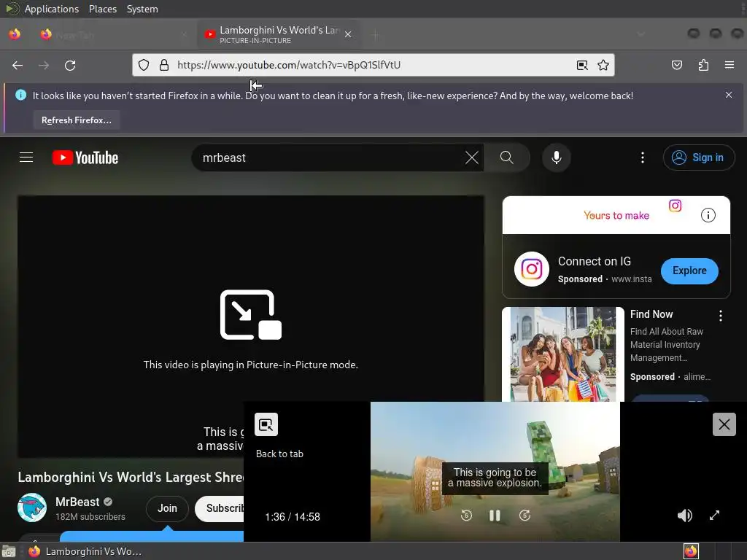This screenshot has height=560, width=747.
Task: Reload the page with the refresh icon
Action: (70, 65)
